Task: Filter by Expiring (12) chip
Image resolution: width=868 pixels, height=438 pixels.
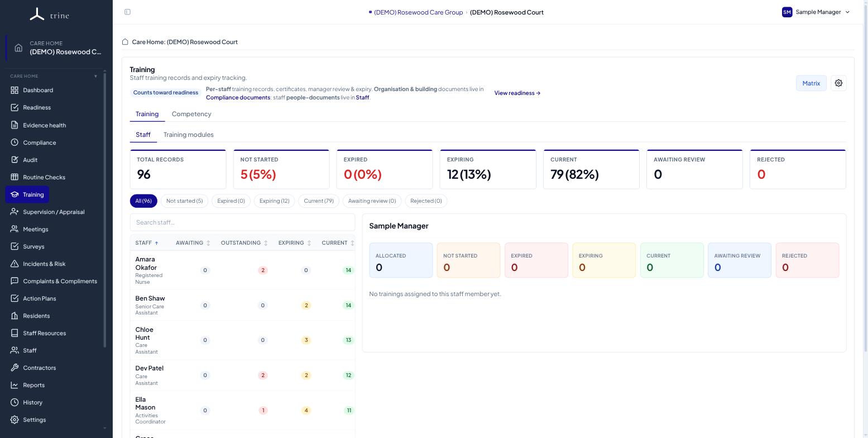Action: [x=275, y=201]
